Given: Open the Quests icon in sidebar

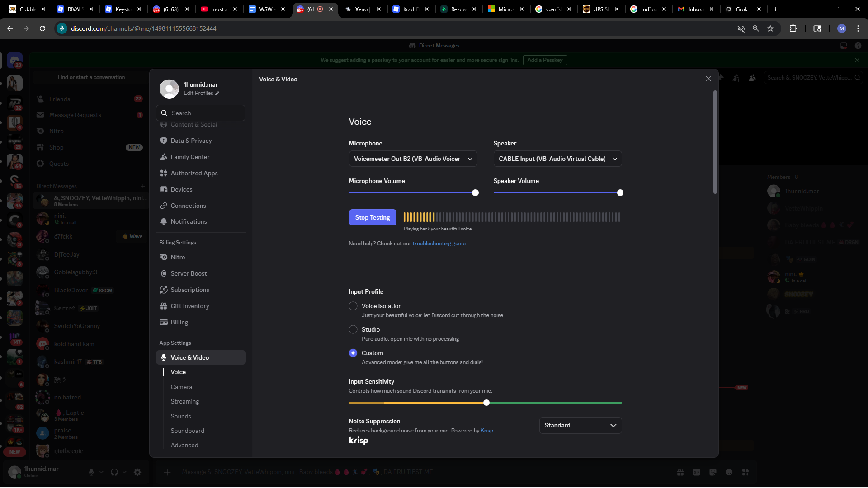Looking at the screenshot, I should click(40, 164).
